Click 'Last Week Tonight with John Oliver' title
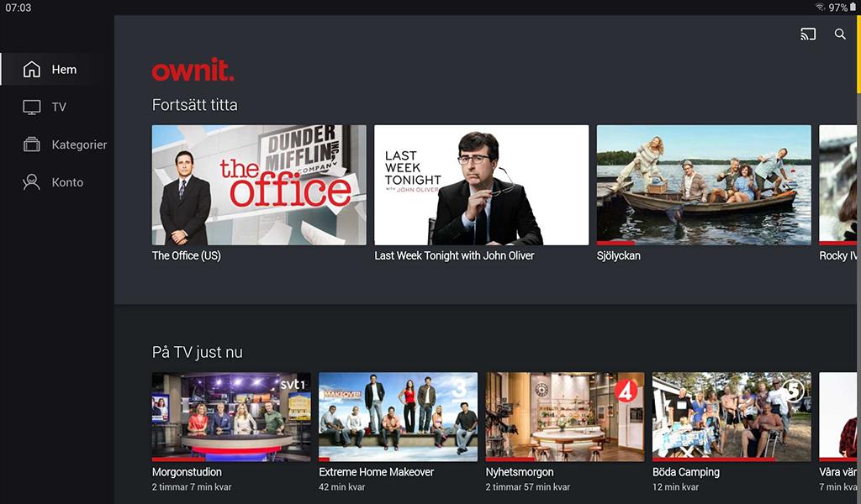Image resolution: width=861 pixels, height=504 pixels. 454,255
